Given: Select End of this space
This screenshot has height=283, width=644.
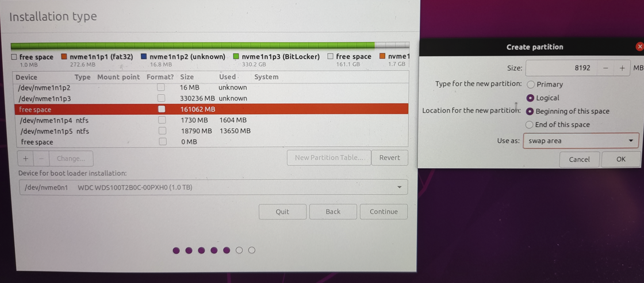Looking at the screenshot, I should click(530, 125).
